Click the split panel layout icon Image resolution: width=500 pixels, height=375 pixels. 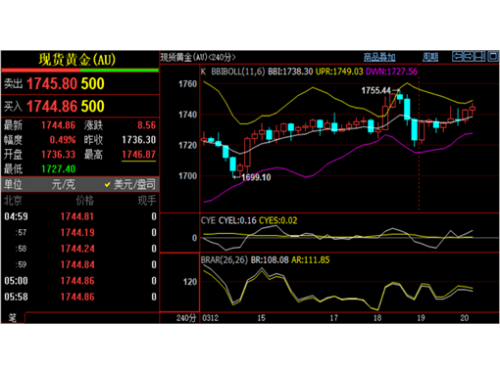(480, 57)
